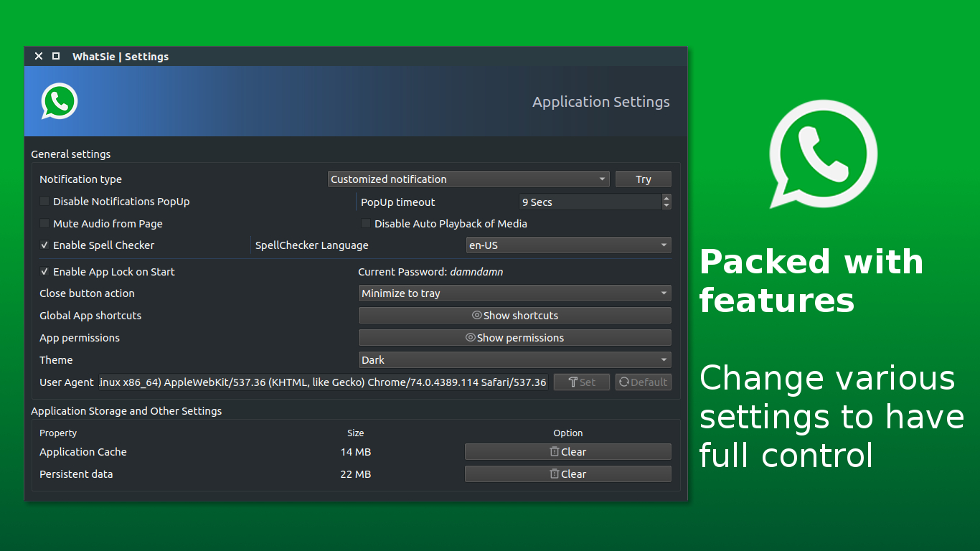This screenshot has width=980, height=551.
Task: Click the Option column header
Action: 568,433
